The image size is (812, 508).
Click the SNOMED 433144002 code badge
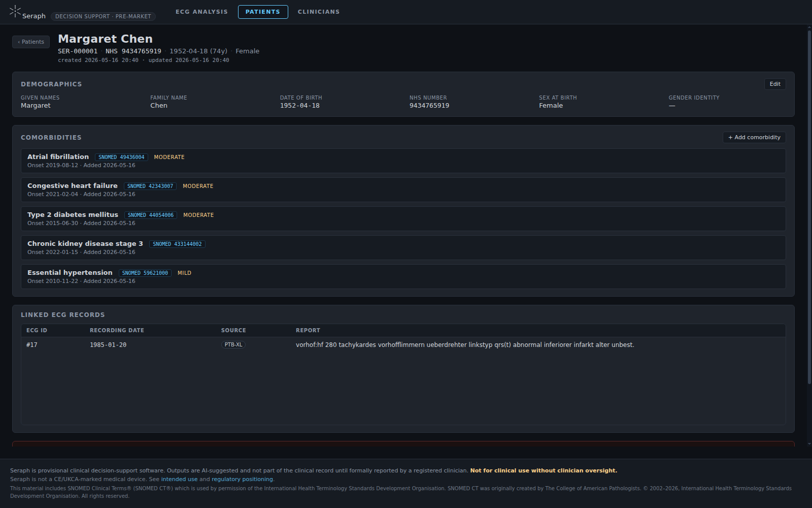click(x=177, y=244)
